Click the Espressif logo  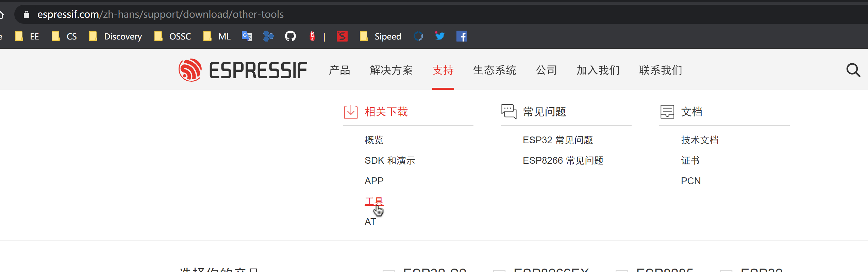(x=243, y=70)
